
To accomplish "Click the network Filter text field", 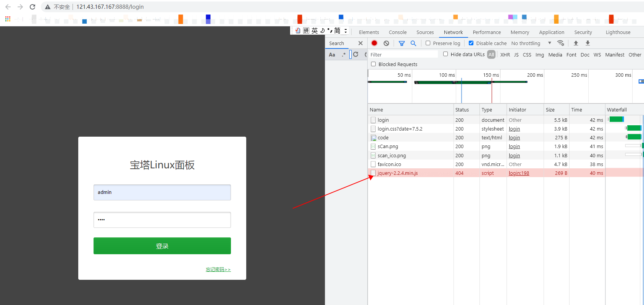I will pos(403,55).
